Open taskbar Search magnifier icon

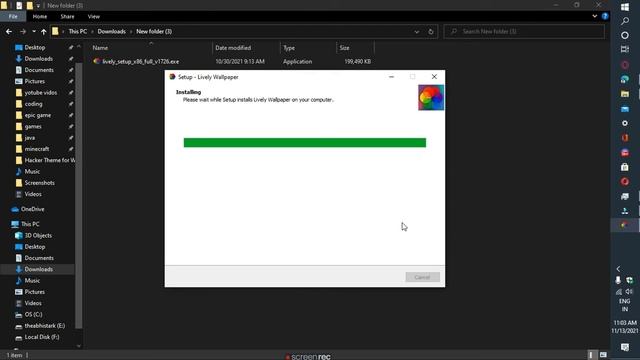[x=625, y=21]
